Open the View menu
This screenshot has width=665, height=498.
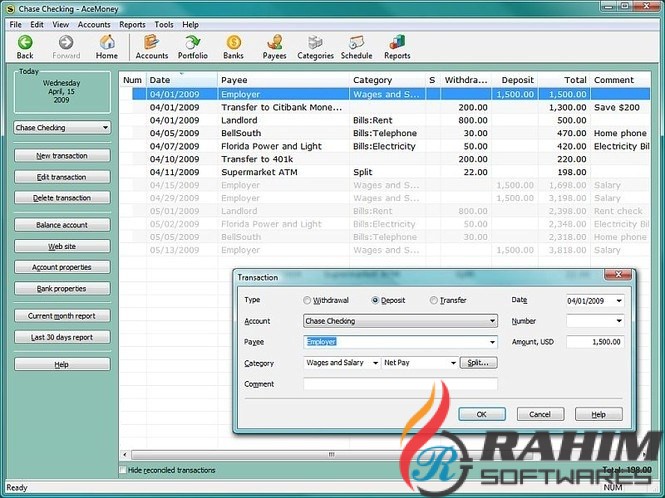pyautogui.click(x=61, y=25)
